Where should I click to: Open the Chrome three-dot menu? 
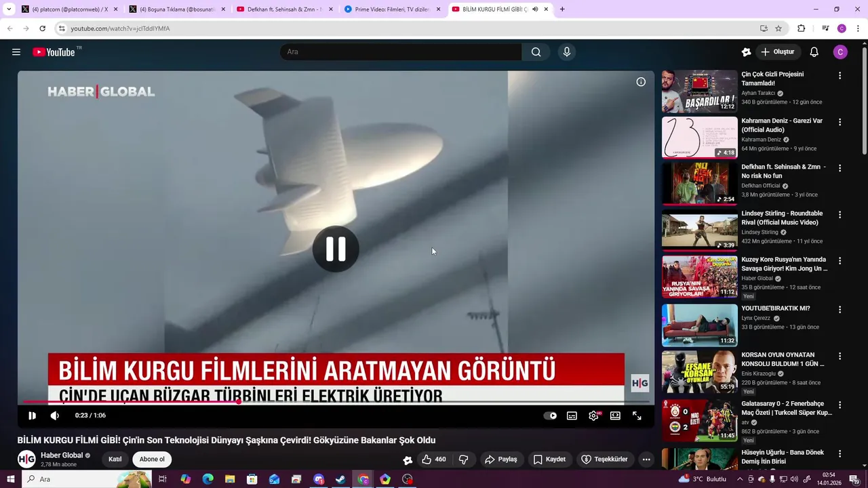[x=859, y=28]
